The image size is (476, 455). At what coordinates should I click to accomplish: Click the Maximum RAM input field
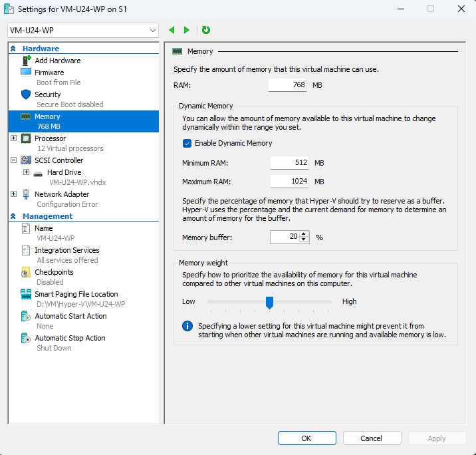[x=290, y=182]
